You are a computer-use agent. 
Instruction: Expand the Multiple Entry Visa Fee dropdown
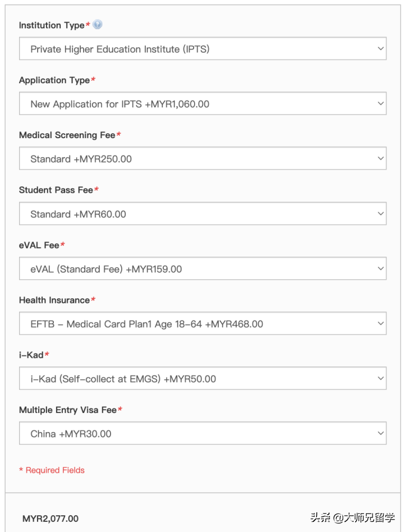pyautogui.click(x=202, y=434)
